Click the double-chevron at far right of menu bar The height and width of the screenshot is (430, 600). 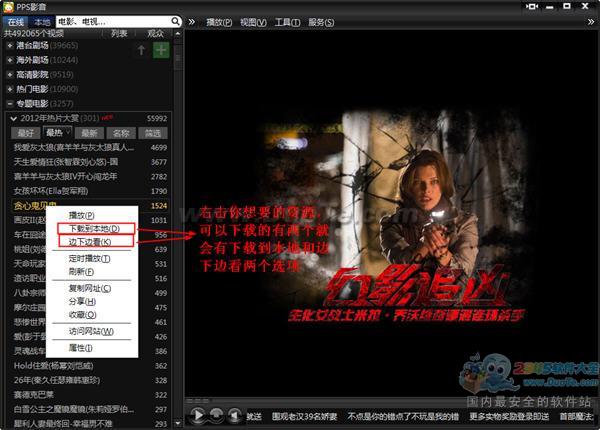coord(591,22)
